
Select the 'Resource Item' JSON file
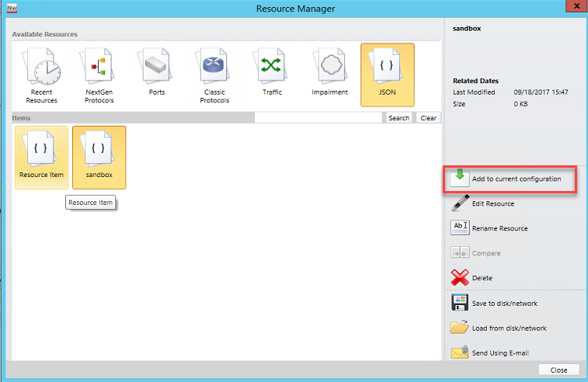tap(41, 157)
